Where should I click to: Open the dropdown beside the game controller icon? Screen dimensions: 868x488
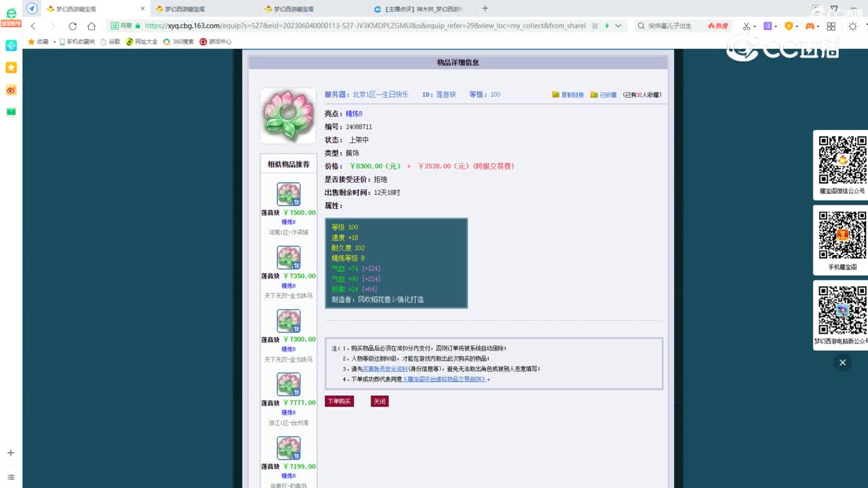tap(818, 26)
